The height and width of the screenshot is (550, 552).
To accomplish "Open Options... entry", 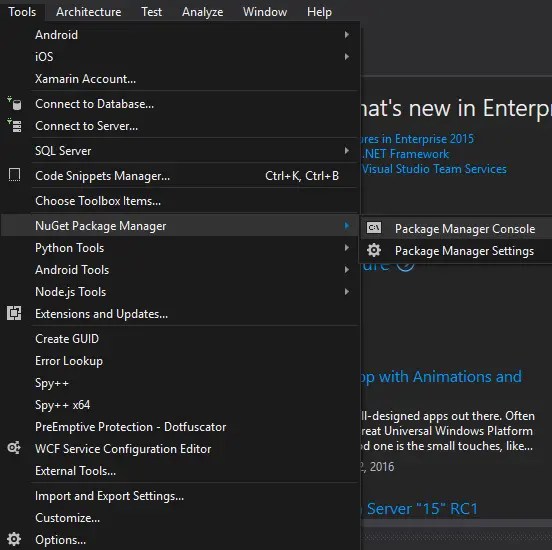I will pyautogui.click(x=180, y=539).
